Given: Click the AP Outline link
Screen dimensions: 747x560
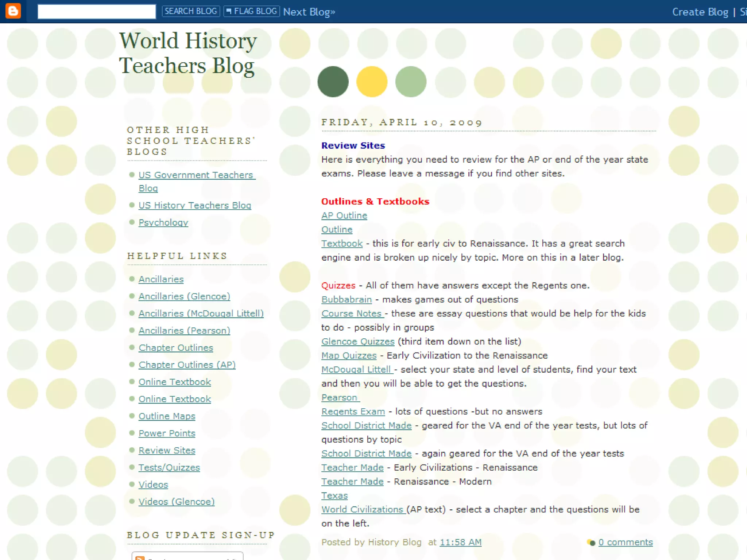Looking at the screenshot, I should tap(344, 215).
